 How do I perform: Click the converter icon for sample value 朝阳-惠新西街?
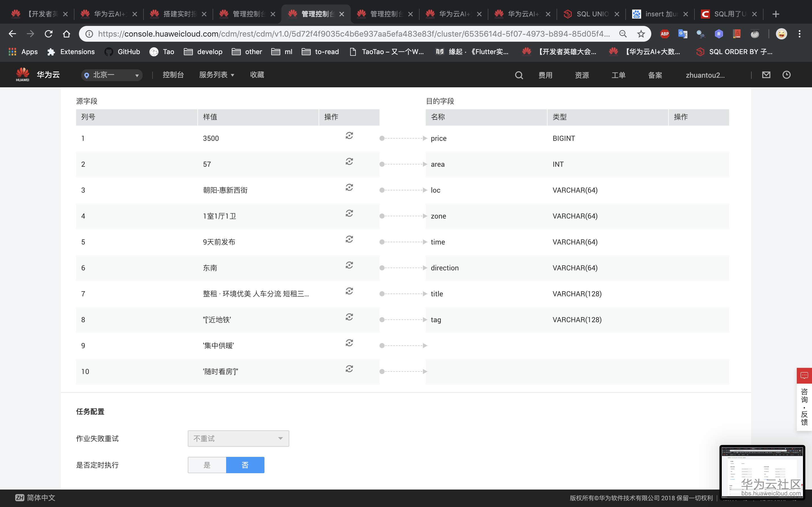[x=349, y=187]
